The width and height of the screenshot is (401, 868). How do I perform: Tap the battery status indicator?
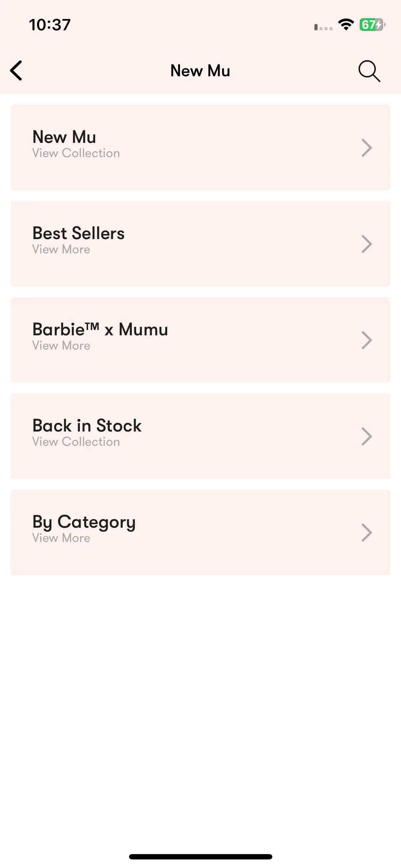point(372,25)
